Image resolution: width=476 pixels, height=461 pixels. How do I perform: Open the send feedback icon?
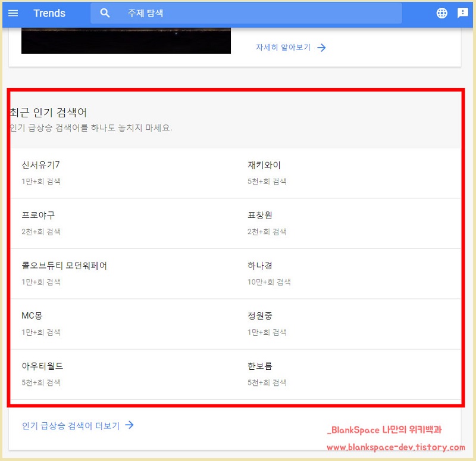[463, 13]
